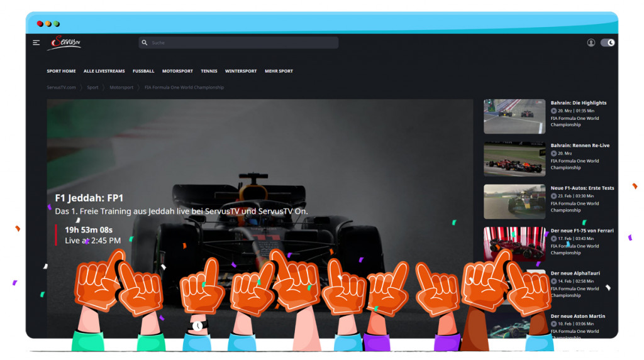
Task: Select the Fussball menu item
Action: [x=143, y=71]
